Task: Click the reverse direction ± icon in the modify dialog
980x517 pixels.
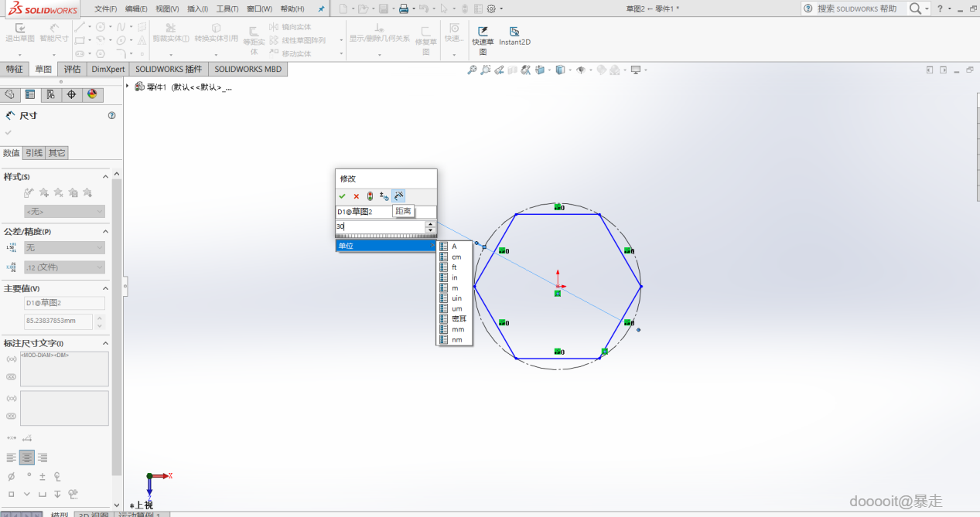Action: pyautogui.click(x=384, y=196)
